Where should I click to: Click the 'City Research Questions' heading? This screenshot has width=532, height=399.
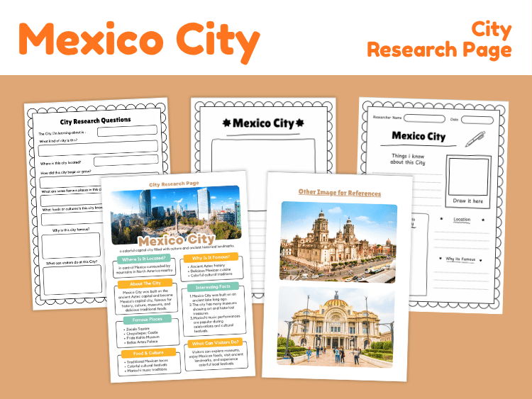(x=95, y=120)
